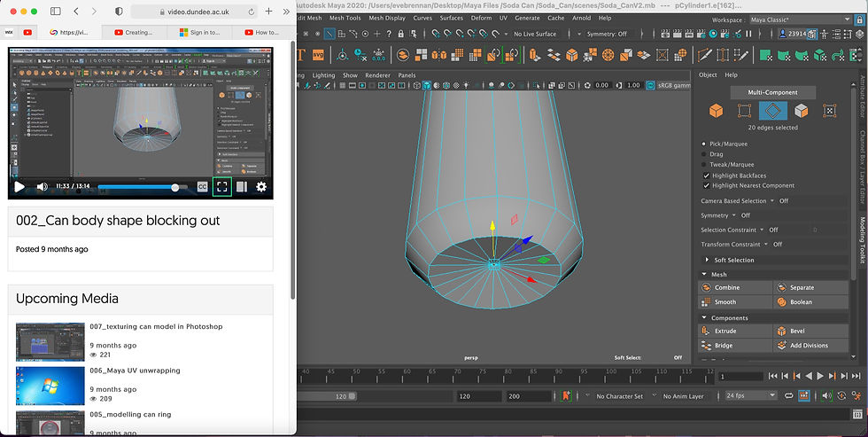Click Separate mesh icon
The height and width of the screenshot is (437, 868).
(x=781, y=287)
